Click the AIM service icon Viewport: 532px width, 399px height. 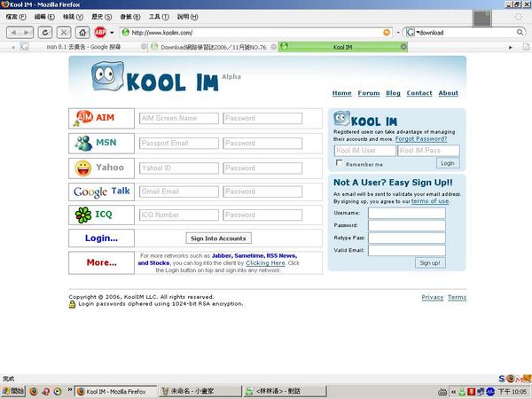(82, 118)
